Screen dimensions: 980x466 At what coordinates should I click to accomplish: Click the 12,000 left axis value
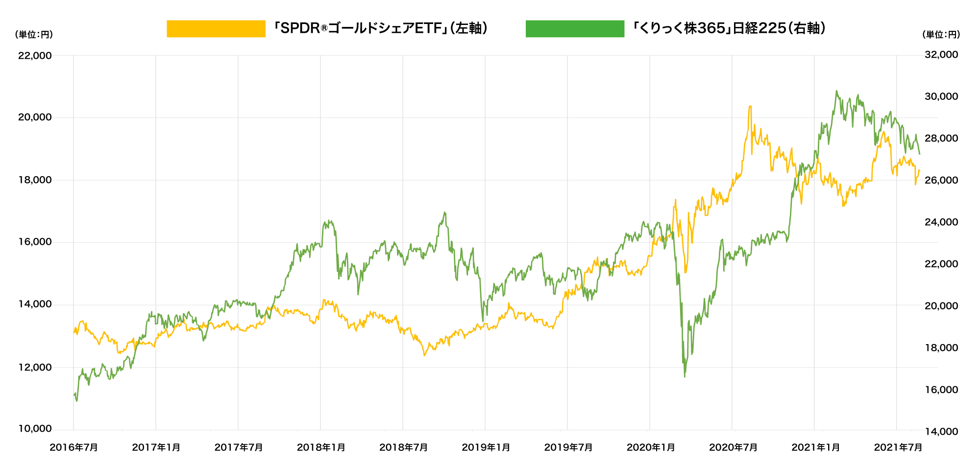(x=35, y=368)
